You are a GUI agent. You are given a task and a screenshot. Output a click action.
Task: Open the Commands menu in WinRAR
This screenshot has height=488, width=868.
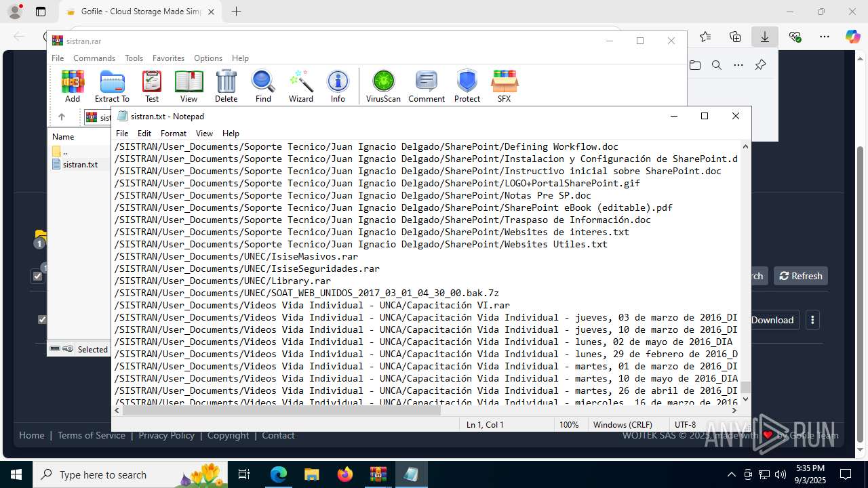(94, 58)
